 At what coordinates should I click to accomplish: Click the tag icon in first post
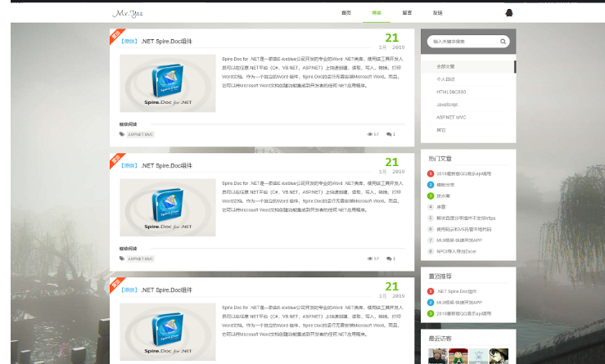122,134
